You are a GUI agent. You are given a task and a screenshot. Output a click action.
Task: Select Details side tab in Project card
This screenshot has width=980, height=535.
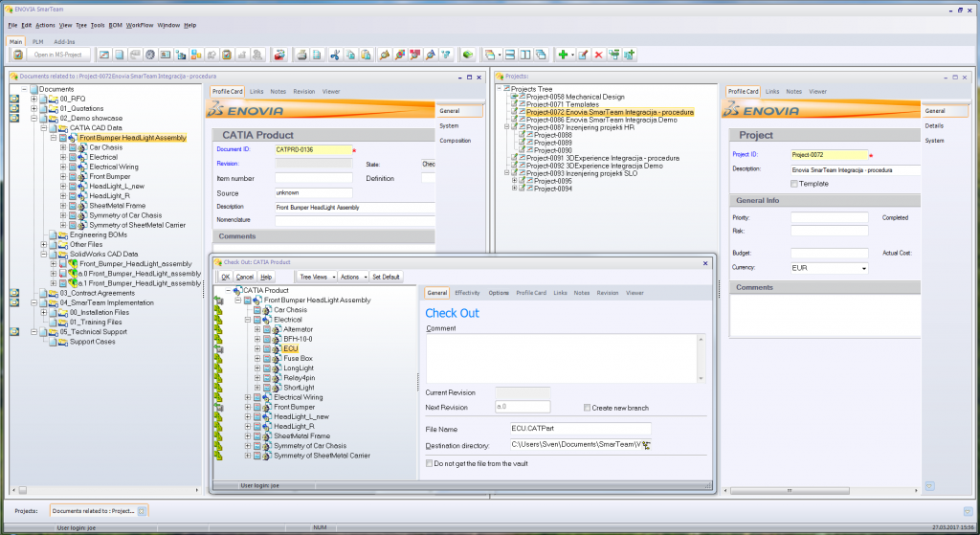click(934, 126)
